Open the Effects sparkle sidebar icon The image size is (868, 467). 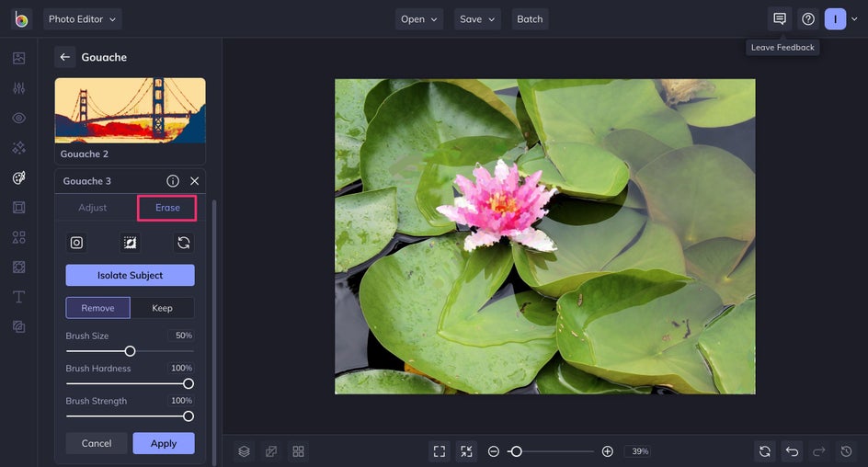point(18,148)
